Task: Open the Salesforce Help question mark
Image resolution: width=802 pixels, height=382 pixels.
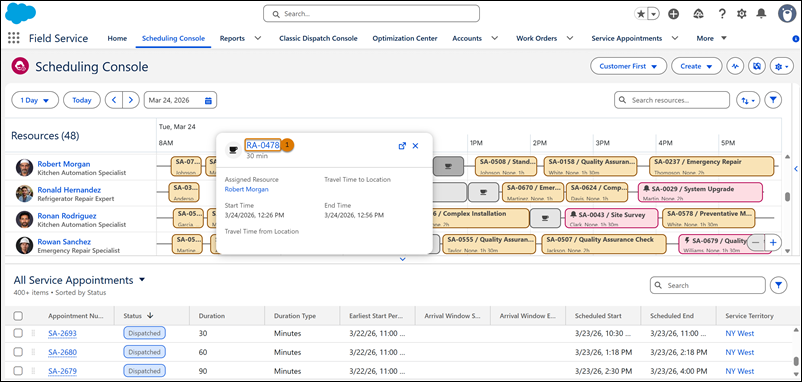Action: tap(722, 14)
